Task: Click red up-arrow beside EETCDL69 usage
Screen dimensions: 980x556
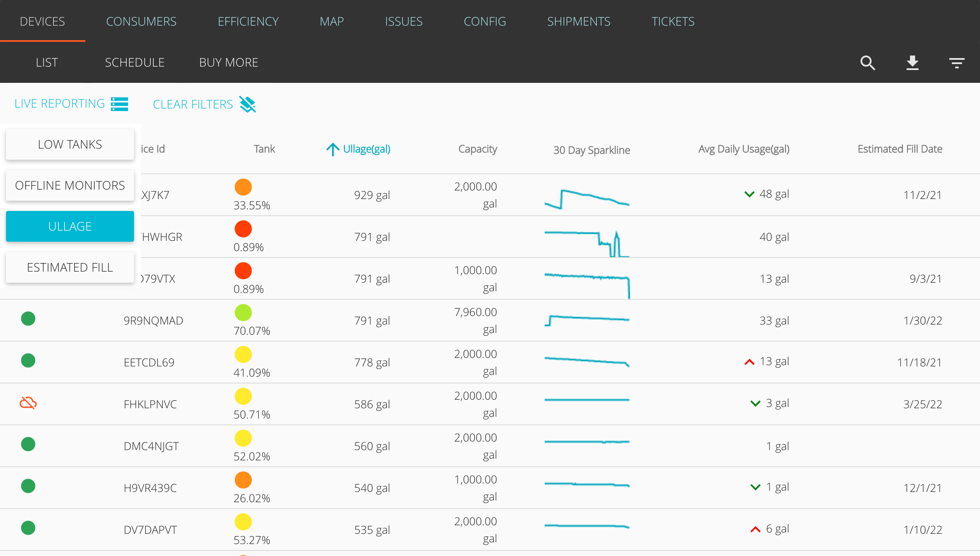Action: coord(750,362)
